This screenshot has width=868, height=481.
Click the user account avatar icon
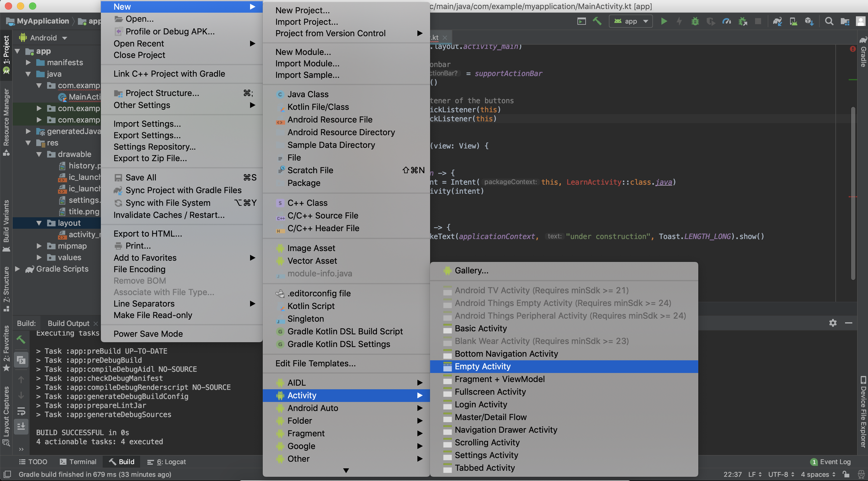[860, 21]
